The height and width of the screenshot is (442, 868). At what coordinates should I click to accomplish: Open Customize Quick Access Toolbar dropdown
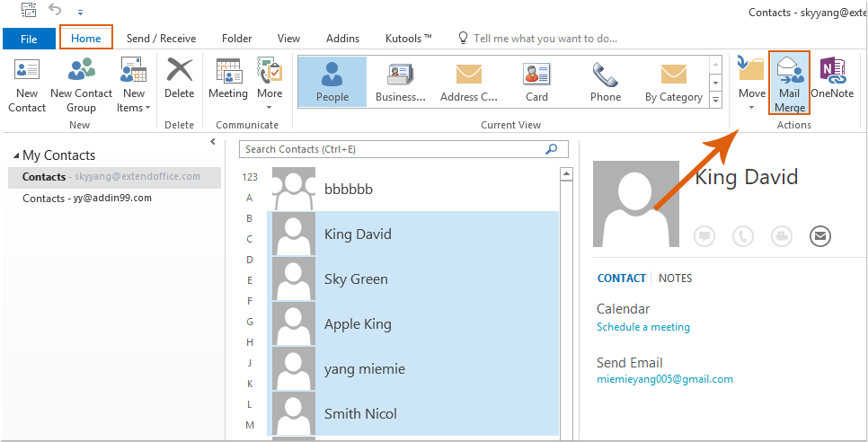click(80, 11)
